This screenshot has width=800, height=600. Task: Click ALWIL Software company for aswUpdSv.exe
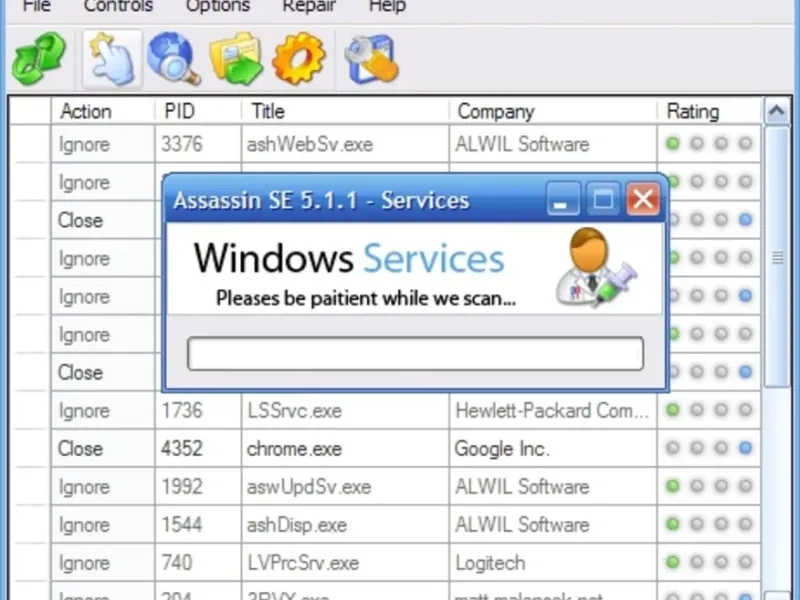click(x=553, y=486)
